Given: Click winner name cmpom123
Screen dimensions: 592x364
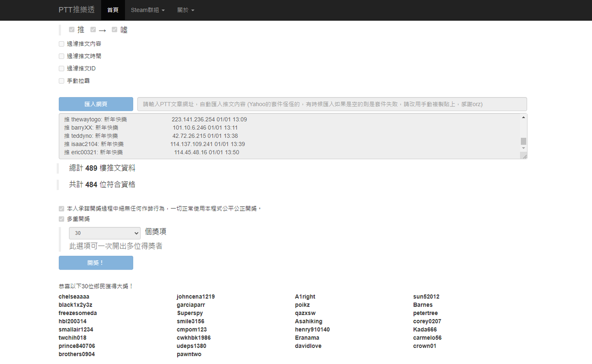Looking at the screenshot, I should tap(192, 330).
